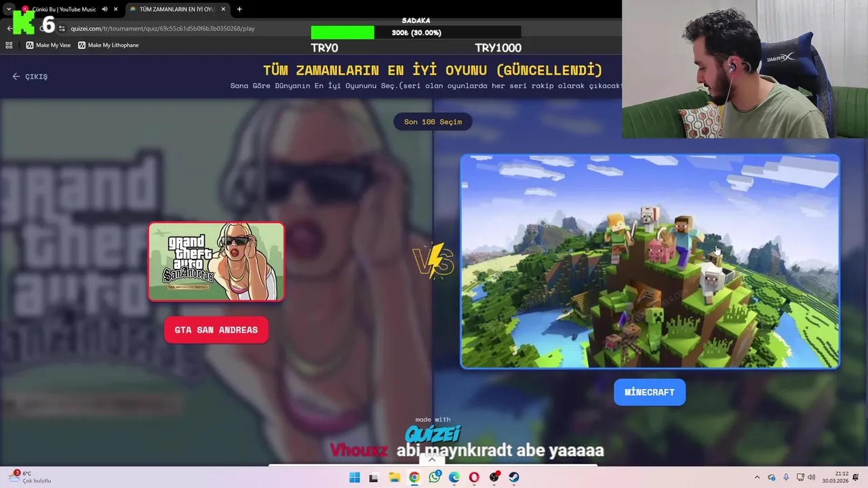Open the Make My Lithophane bookmark
The image size is (868, 488).
click(108, 45)
